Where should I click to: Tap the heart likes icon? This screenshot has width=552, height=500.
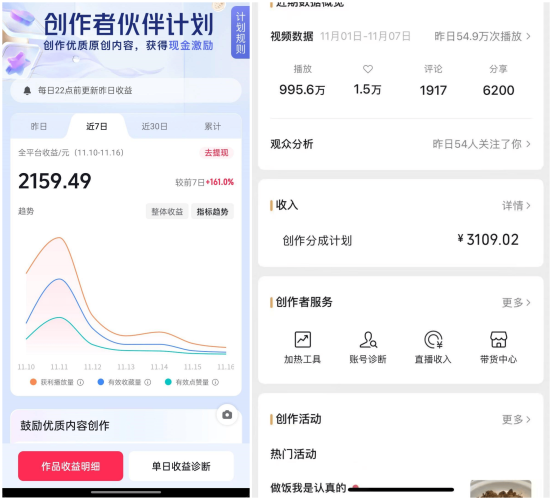368,69
